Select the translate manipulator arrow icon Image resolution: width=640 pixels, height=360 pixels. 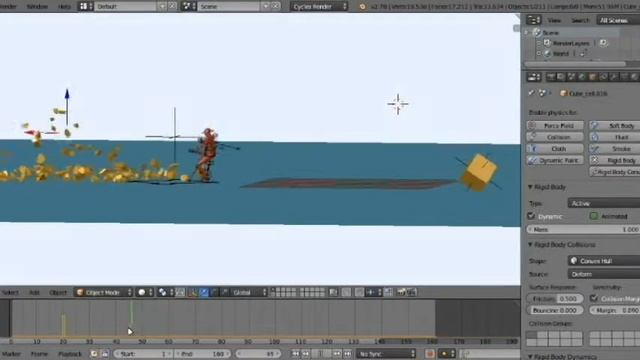pyautogui.click(x=203, y=292)
